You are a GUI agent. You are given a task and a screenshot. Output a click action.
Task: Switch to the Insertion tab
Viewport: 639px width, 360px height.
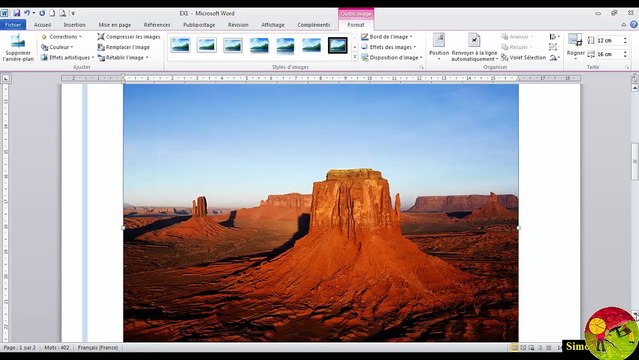75,25
